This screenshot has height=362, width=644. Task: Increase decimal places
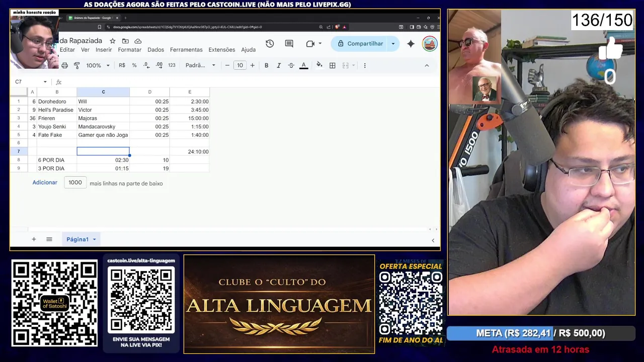tap(159, 65)
